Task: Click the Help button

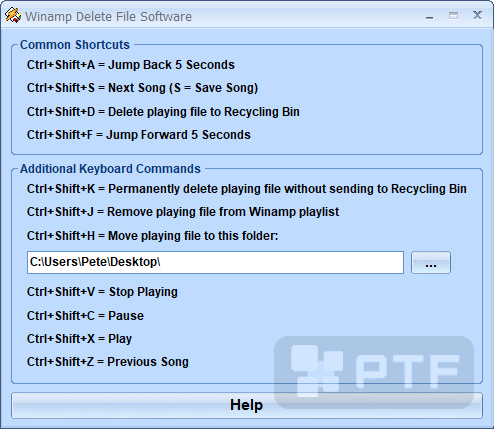Action: tap(247, 405)
